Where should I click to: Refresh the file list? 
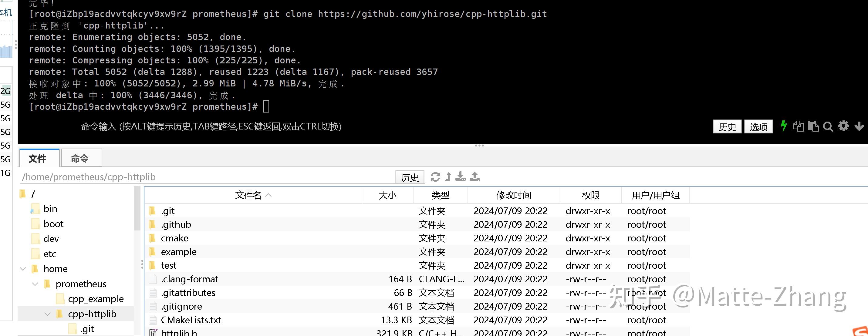[x=435, y=177]
